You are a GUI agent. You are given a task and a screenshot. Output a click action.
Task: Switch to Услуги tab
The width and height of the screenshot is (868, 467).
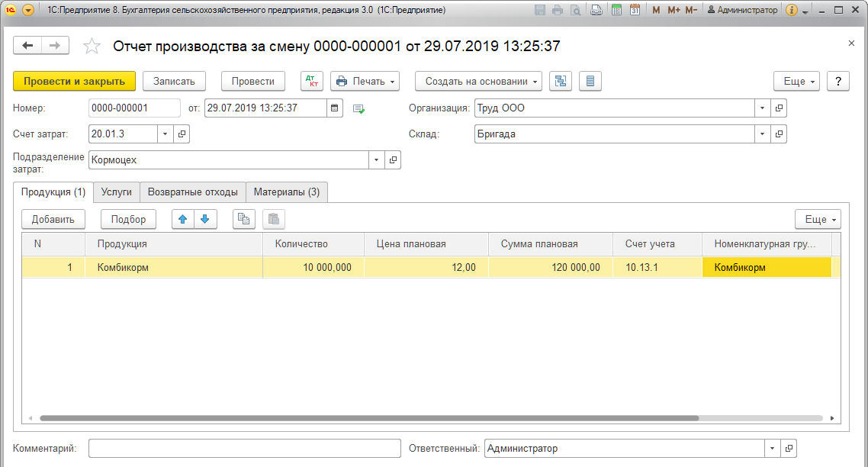pyautogui.click(x=116, y=192)
